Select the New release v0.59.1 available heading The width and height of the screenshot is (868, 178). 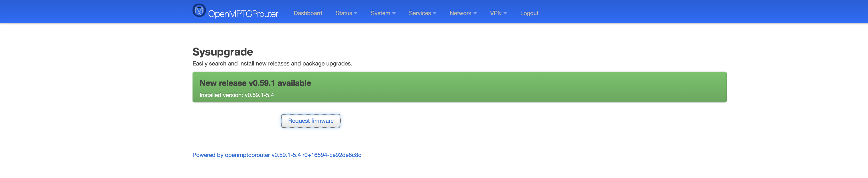tap(255, 83)
